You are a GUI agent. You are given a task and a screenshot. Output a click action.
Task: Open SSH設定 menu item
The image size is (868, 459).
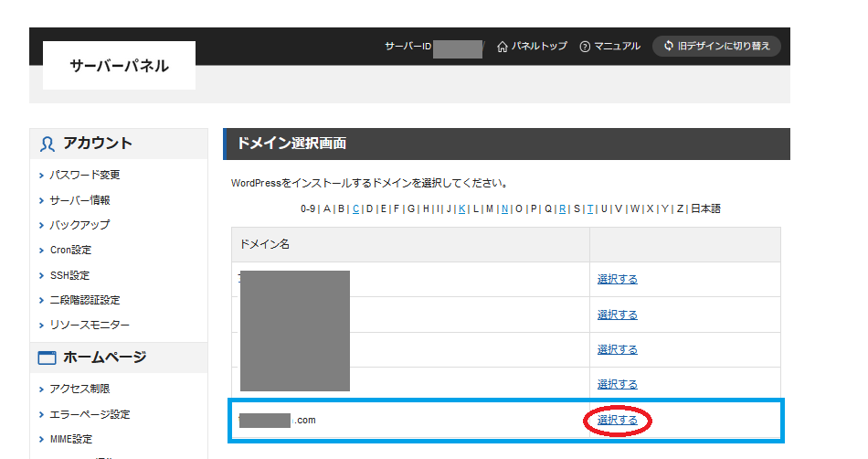(69, 275)
